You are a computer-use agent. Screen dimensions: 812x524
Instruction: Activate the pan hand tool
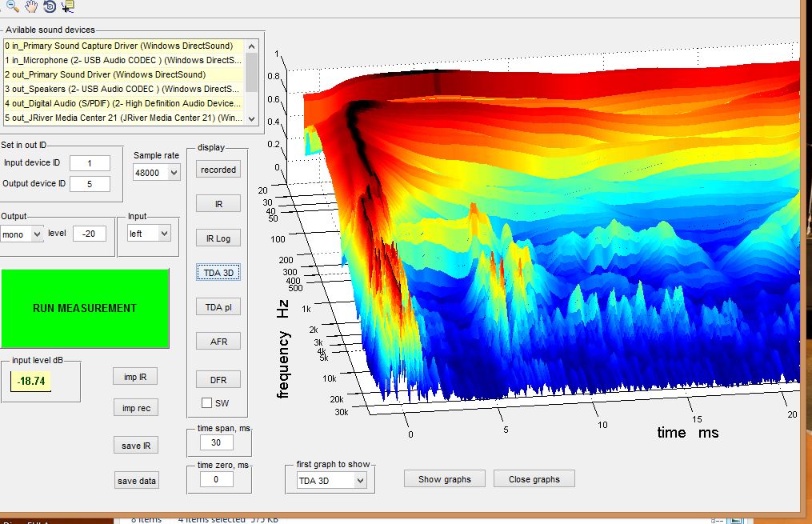31,6
